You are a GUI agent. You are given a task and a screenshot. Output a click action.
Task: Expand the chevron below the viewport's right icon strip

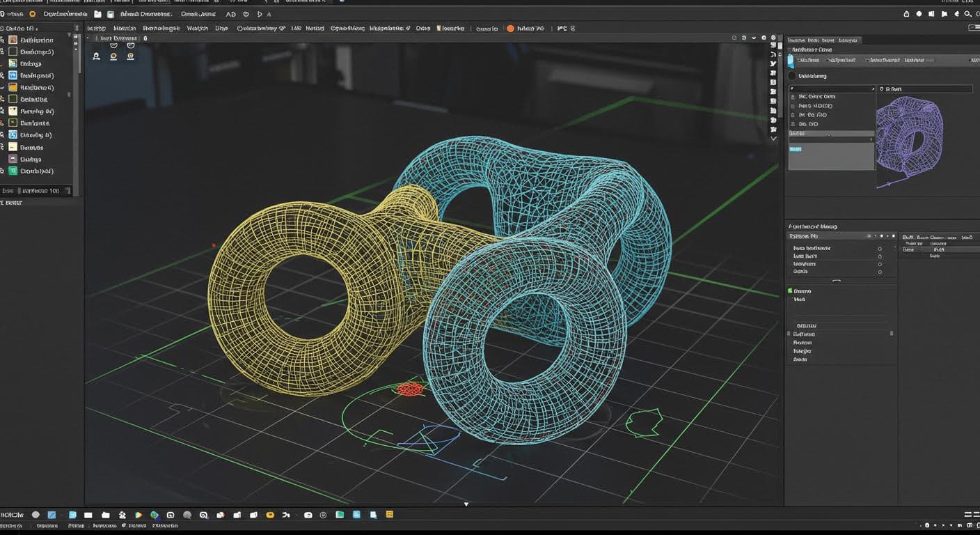pyautogui.click(x=773, y=139)
